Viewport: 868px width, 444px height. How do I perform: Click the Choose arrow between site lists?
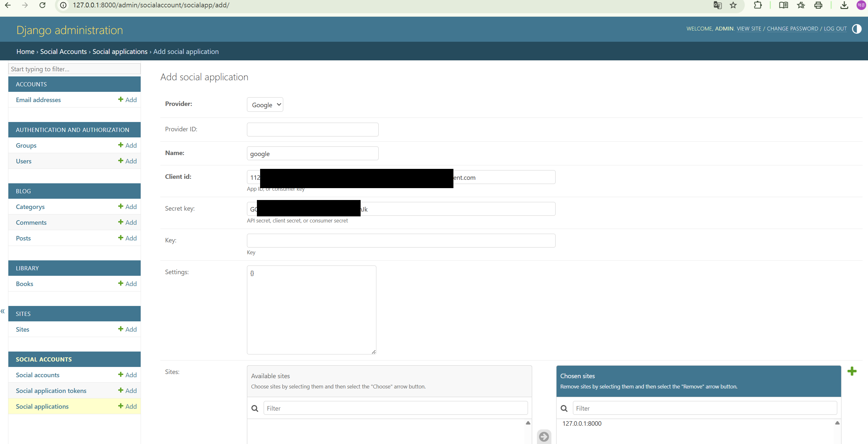(x=544, y=437)
